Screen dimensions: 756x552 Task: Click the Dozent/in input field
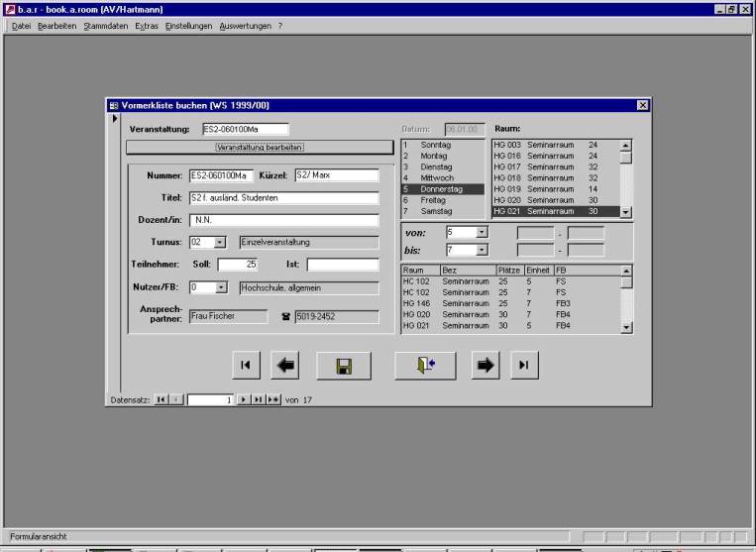pyautogui.click(x=284, y=220)
